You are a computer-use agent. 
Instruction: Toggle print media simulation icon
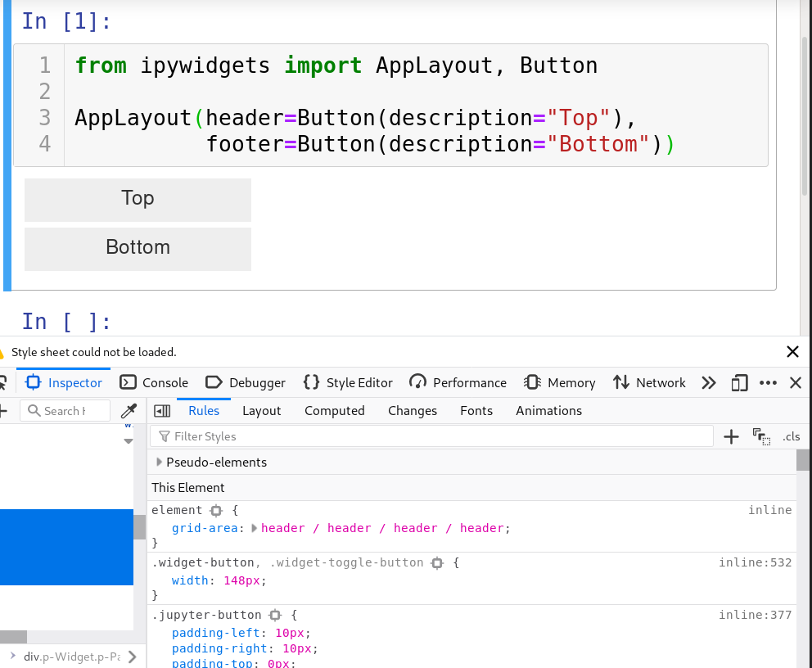click(761, 436)
